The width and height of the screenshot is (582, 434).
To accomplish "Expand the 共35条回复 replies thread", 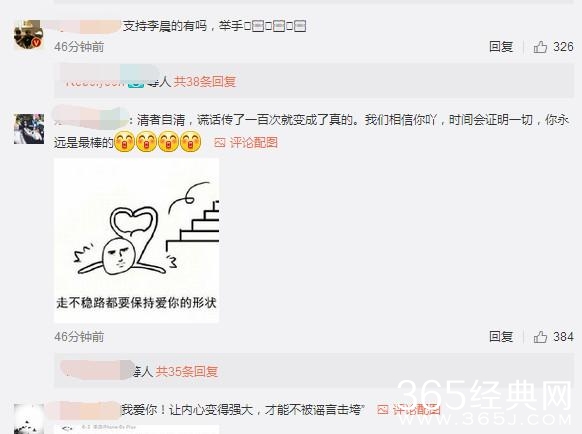I will (186, 371).
